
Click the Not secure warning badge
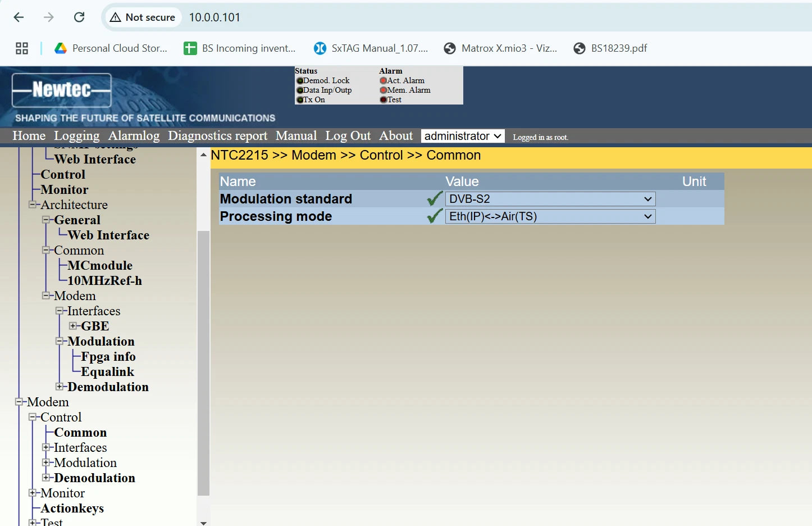click(143, 17)
